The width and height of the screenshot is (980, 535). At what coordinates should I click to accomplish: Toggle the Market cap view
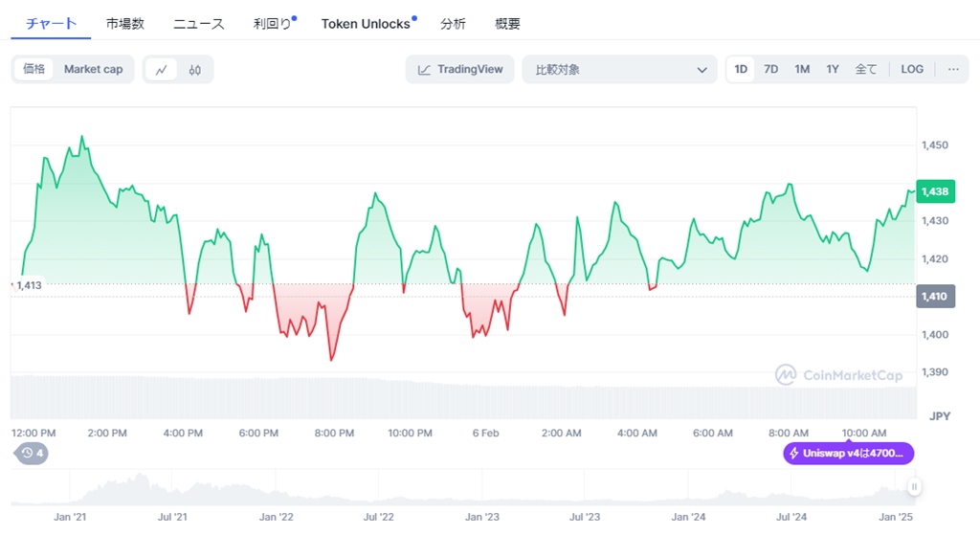(93, 69)
